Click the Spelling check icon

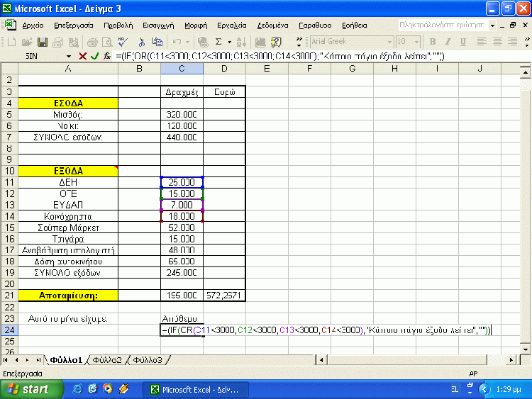click(x=123, y=42)
